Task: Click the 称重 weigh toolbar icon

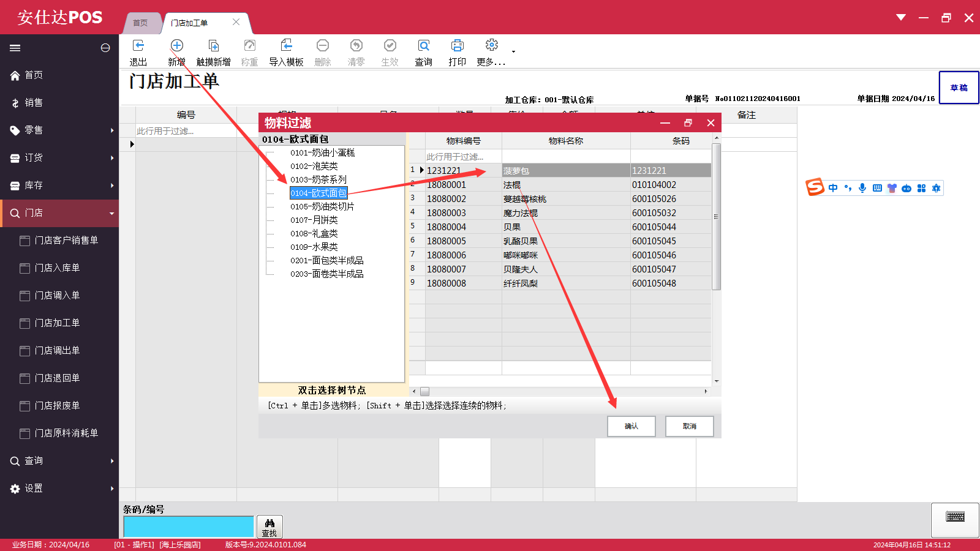Action: point(249,46)
